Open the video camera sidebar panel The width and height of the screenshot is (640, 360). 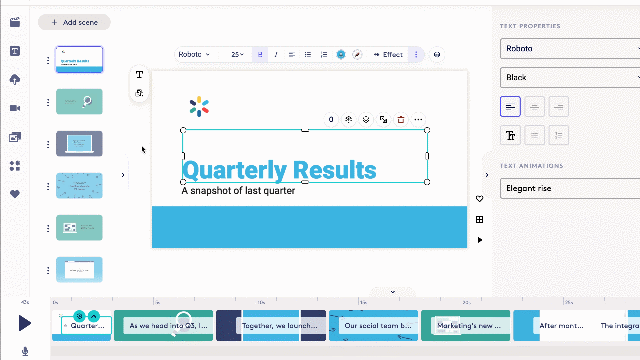click(x=15, y=108)
